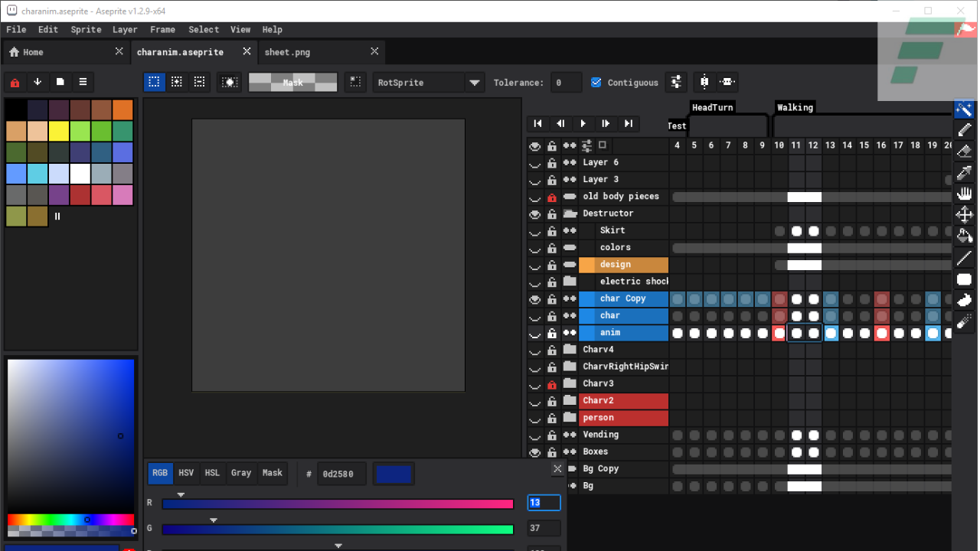Click the hex color field 0d2580
The height and width of the screenshot is (551, 980).
341,474
